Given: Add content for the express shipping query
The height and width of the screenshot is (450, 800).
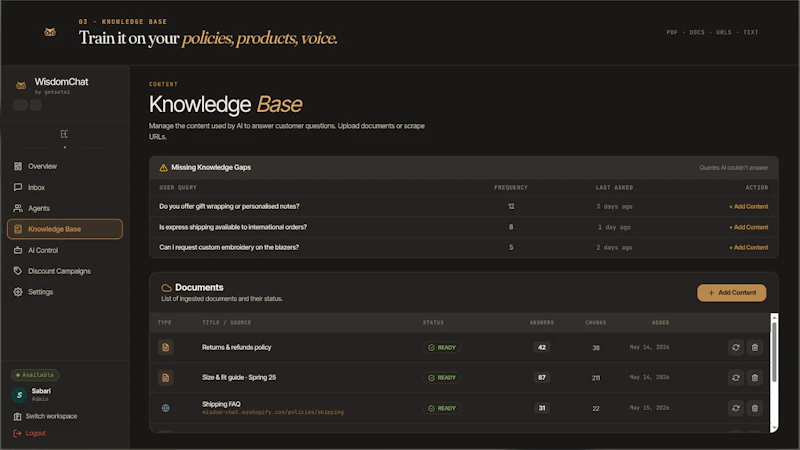Looking at the screenshot, I should 748,227.
